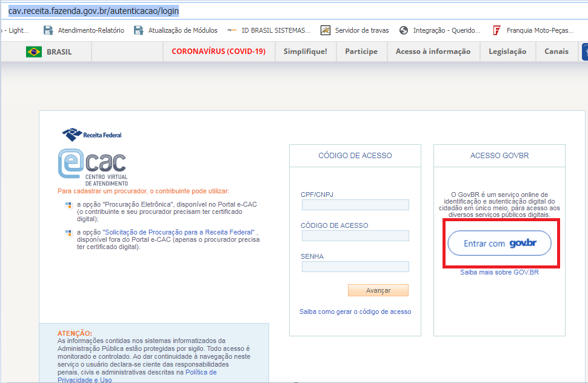Click the Atualização de Módulos bookmark label
This screenshot has width=588, height=383.
pyautogui.click(x=182, y=30)
